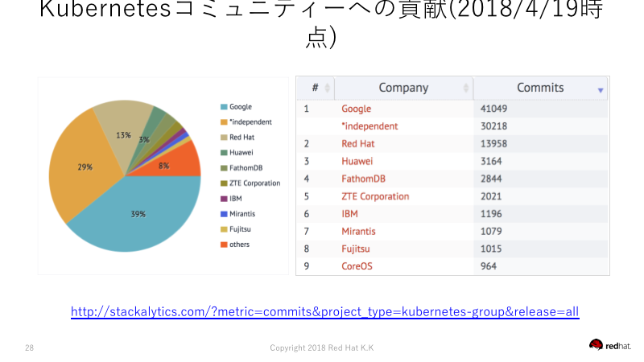Click the FathomDB legend color swatch
Viewport: 644px width, 362px height.
pyautogui.click(x=224, y=168)
